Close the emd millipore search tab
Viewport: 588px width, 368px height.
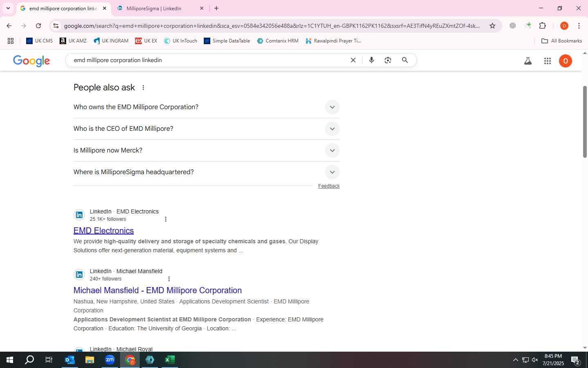[x=105, y=8]
